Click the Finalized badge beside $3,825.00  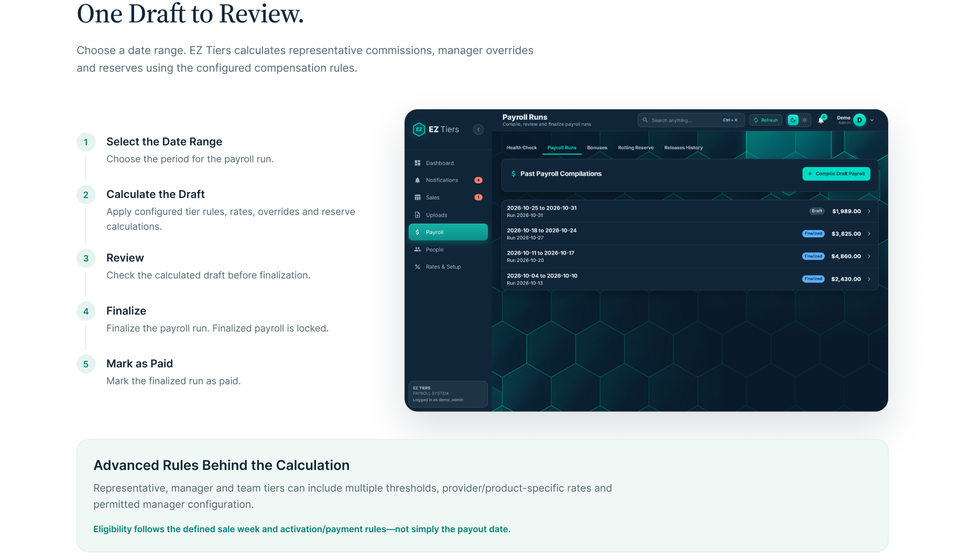pos(813,234)
